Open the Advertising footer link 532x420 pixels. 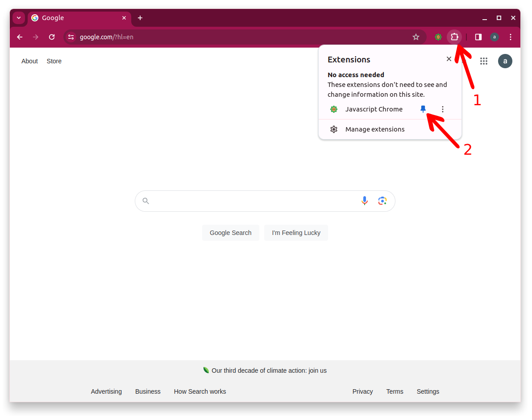(x=106, y=391)
